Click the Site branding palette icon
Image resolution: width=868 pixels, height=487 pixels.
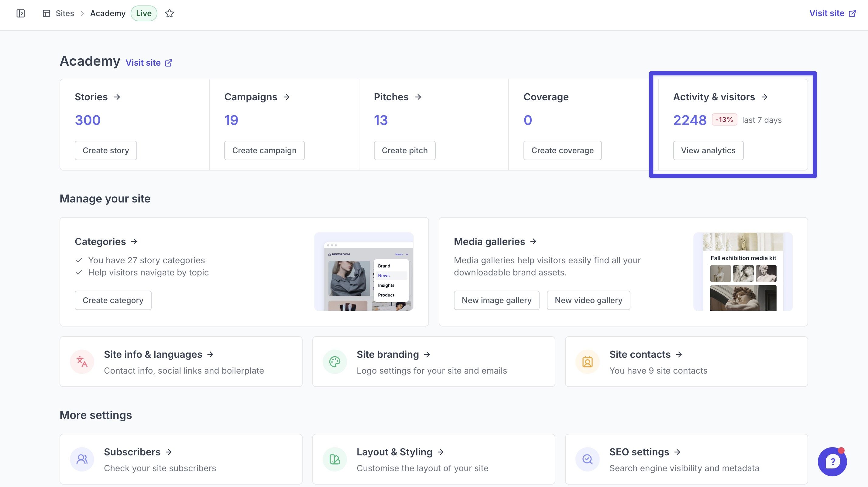coord(335,362)
